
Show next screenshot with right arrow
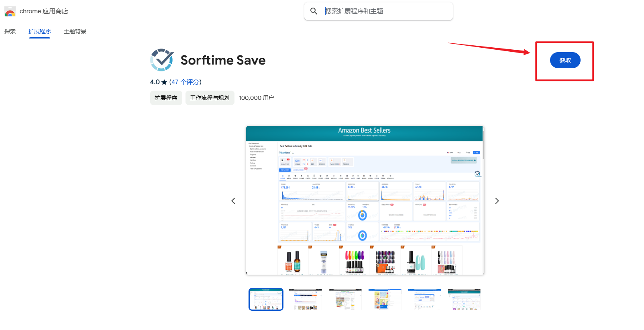click(x=497, y=201)
